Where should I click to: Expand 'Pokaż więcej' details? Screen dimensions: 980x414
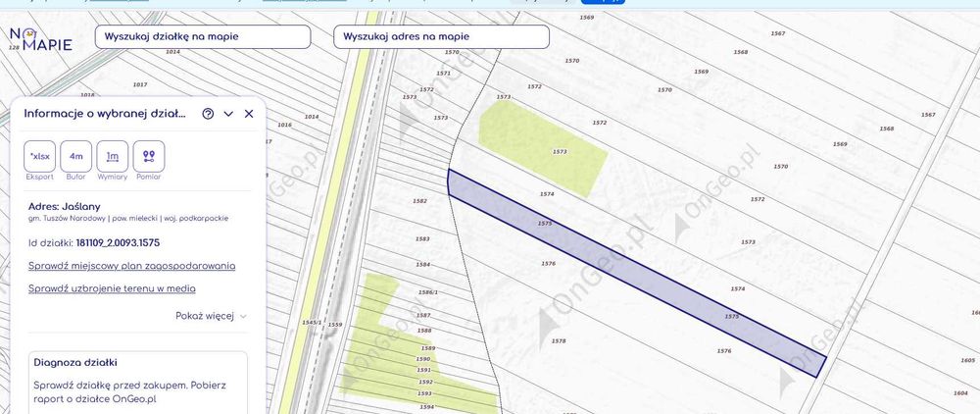[212, 317]
